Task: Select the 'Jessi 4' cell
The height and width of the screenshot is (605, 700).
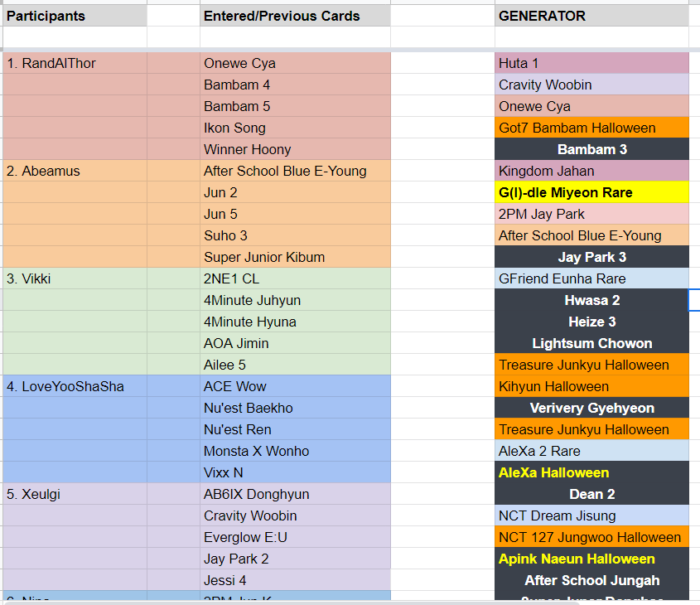Action: [x=295, y=580]
